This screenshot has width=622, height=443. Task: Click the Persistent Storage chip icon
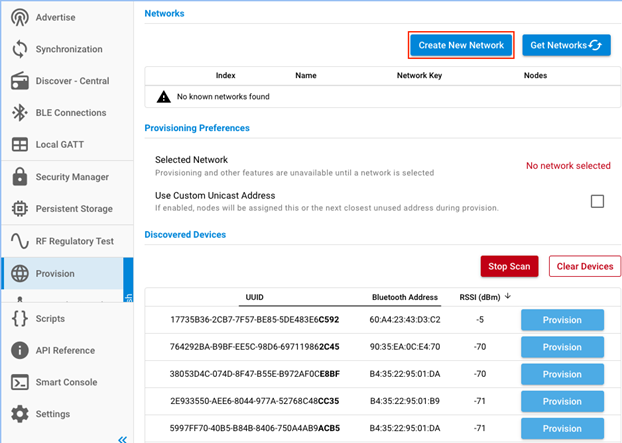click(19, 209)
